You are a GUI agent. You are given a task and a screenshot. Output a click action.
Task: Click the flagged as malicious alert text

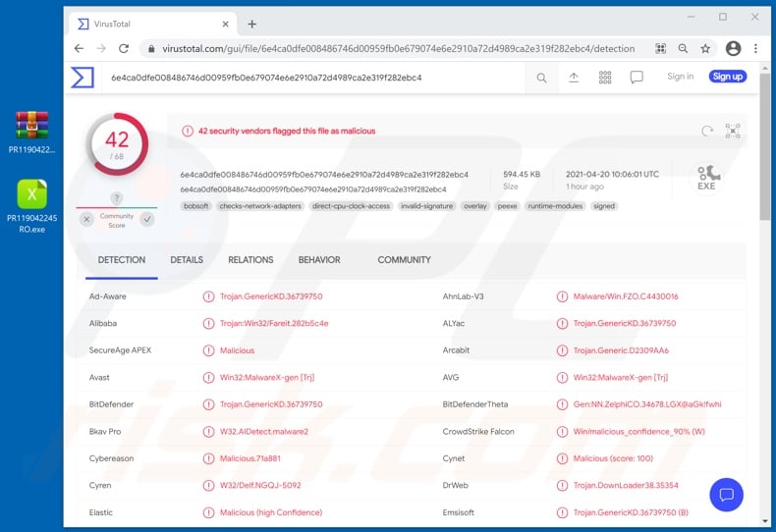pyautogui.click(x=287, y=131)
